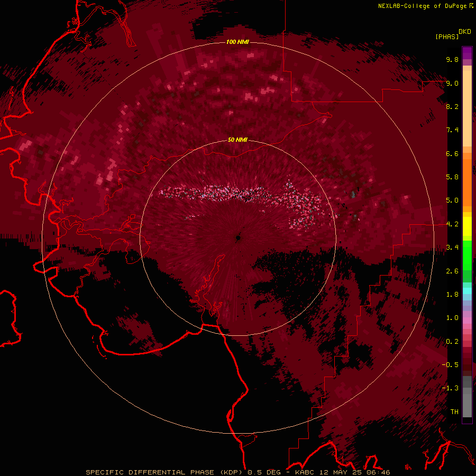Click the cyan band of the color scale

coord(467,290)
